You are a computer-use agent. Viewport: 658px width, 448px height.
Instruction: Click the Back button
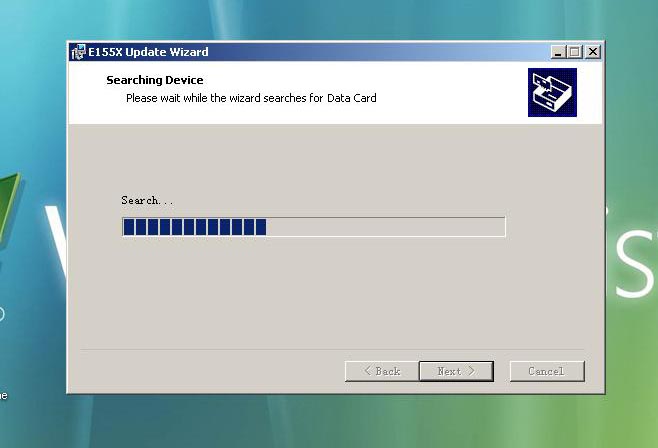coord(382,371)
